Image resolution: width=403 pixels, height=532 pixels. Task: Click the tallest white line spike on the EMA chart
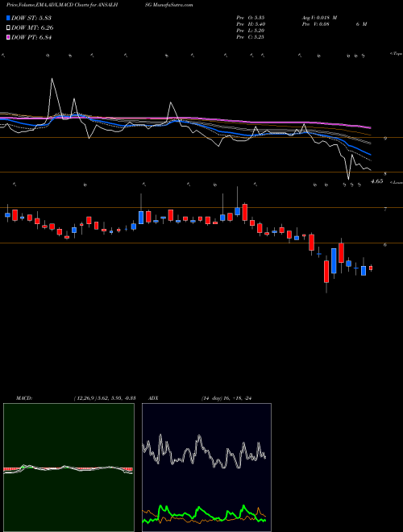pyautogui.click(x=52, y=80)
